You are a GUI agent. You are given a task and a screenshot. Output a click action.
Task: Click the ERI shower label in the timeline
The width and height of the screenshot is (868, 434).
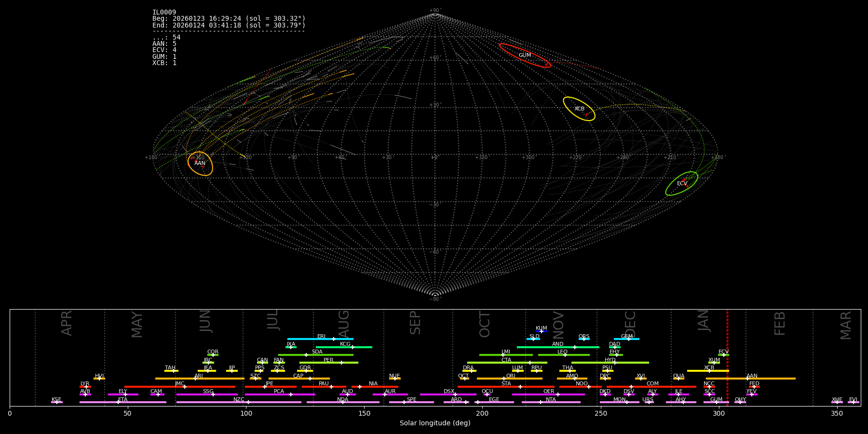pos(321,337)
